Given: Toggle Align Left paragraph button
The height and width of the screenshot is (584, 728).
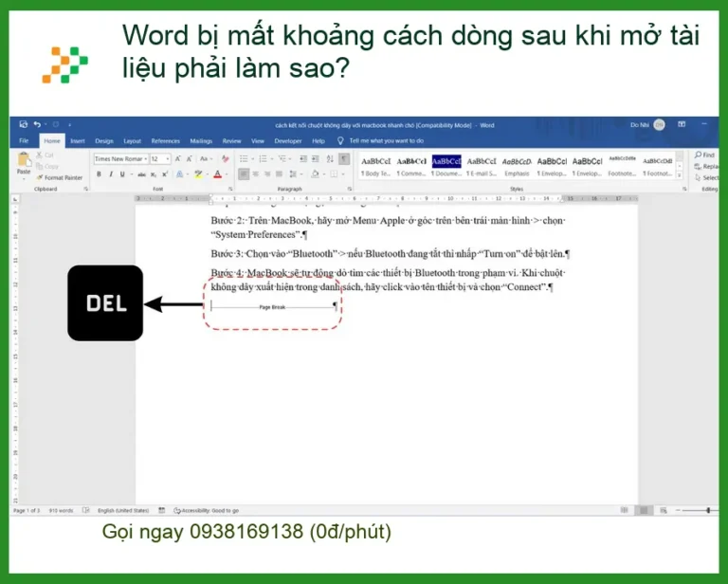Looking at the screenshot, I should (x=244, y=174).
